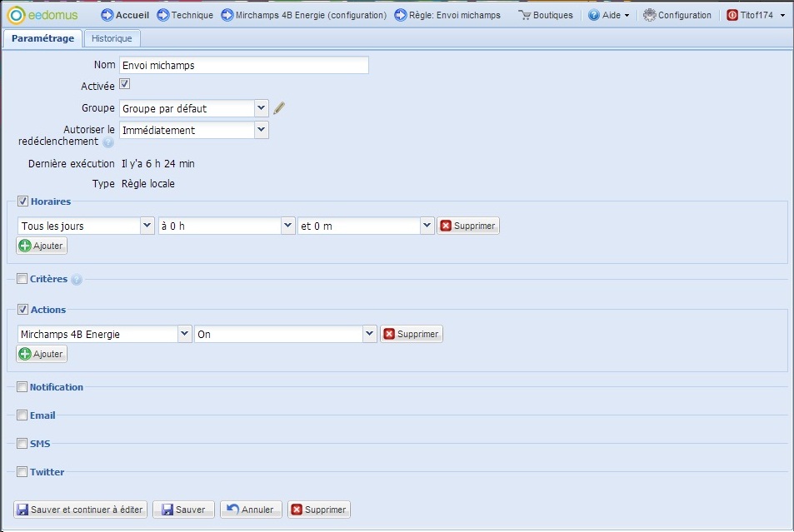Enable the Twitter section checkbox
The height and width of the screenshot is (532, 794).
click(x=22, y=472)
